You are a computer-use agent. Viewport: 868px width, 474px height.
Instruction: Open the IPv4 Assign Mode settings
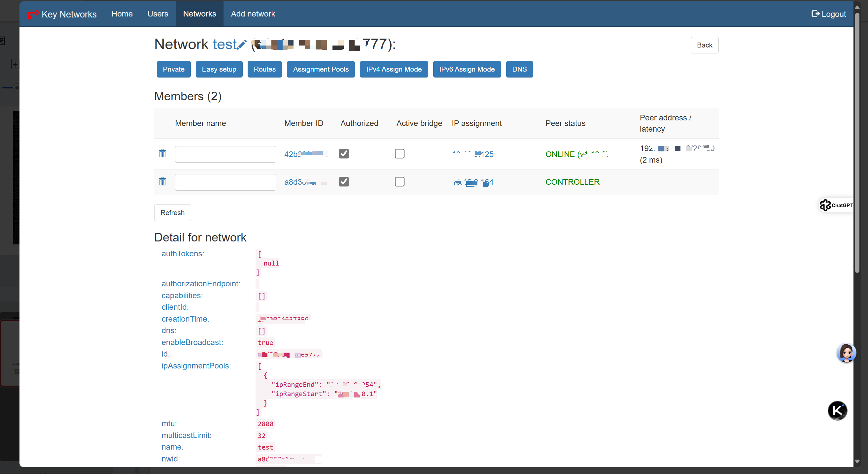(394, 69)
